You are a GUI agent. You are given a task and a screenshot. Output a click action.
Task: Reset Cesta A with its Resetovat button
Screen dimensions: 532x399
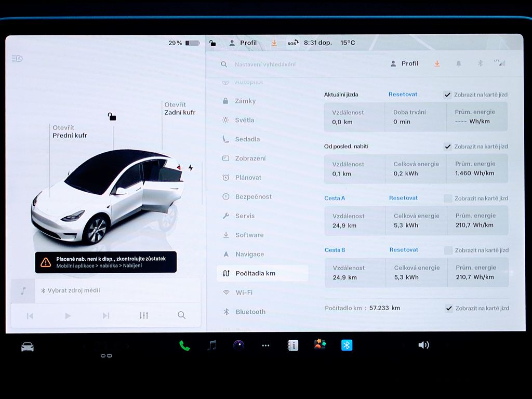(x=403, y=198)
